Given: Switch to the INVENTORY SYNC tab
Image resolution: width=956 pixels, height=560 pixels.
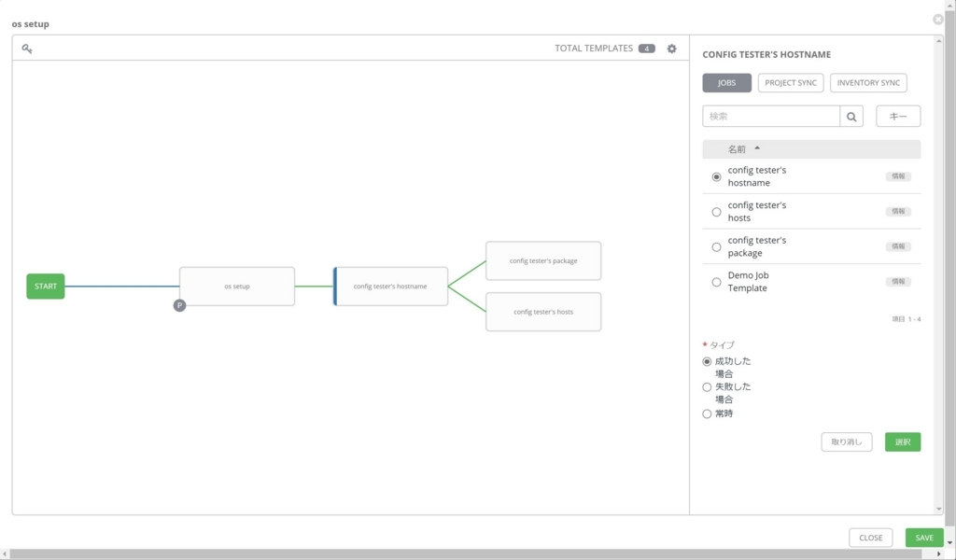Looking at the screenshot, I should pyautogui.click(x=868, y=83).
